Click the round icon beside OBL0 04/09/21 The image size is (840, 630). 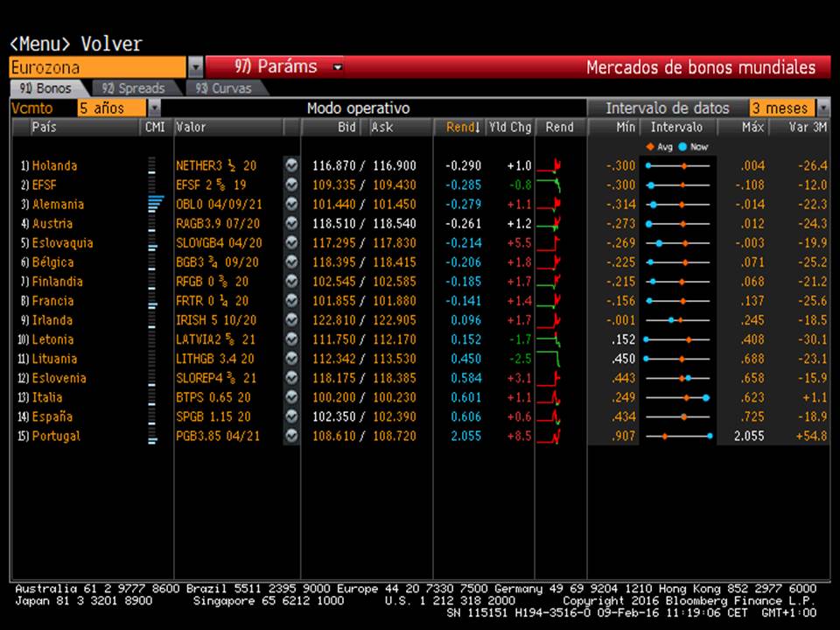click(291, 204)
